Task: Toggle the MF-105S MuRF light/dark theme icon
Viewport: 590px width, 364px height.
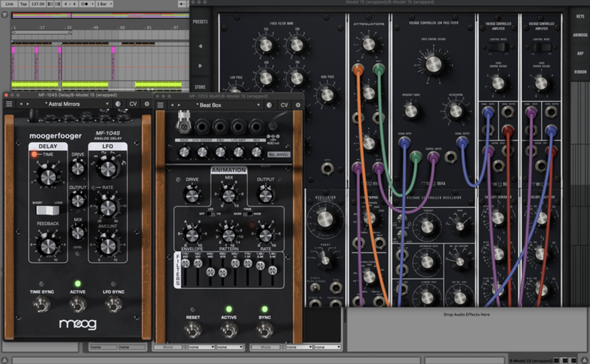Action: click(269, 105)
